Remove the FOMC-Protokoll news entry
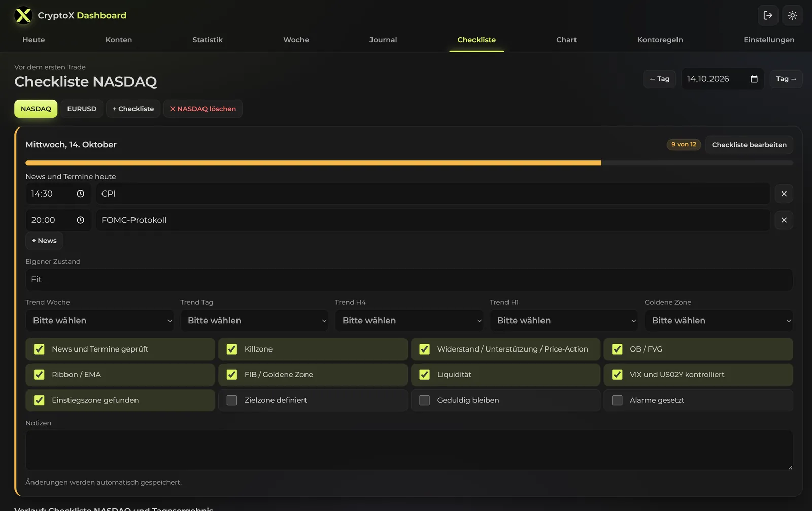 coord(784,220)
